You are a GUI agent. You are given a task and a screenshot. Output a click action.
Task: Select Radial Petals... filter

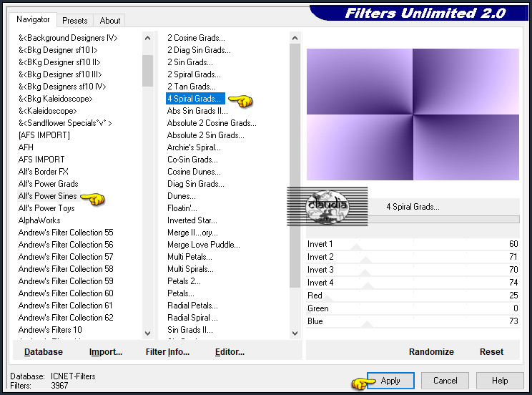[x=192, y=306]
